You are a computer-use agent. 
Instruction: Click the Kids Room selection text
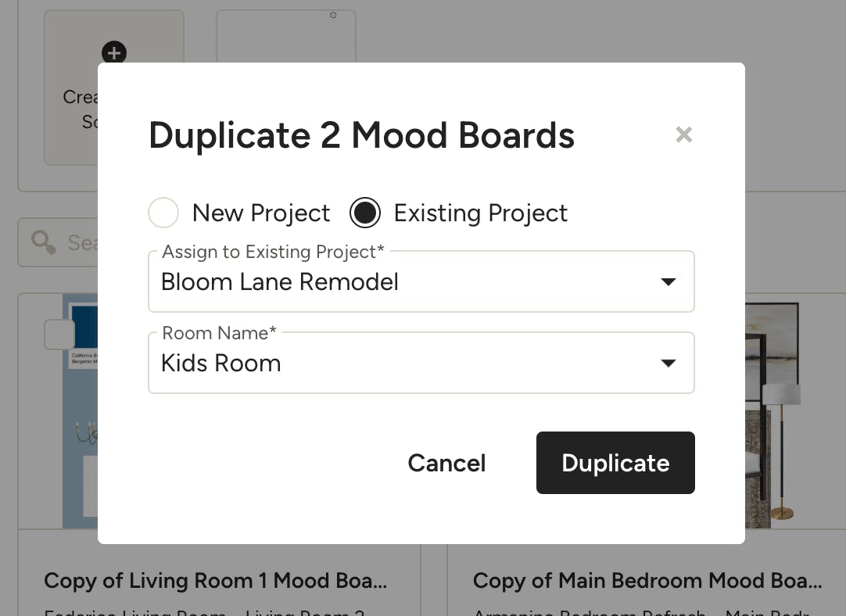pyautogui.click(x=221, y=364)
